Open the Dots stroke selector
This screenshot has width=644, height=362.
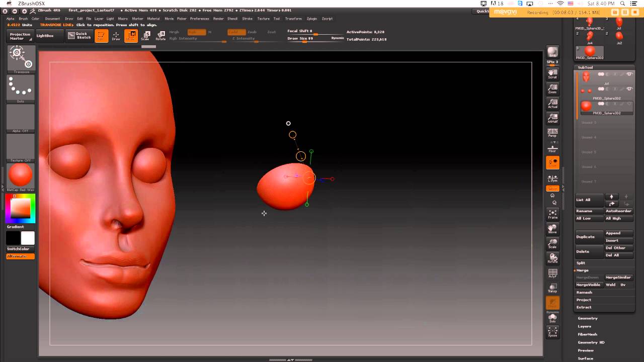click(x=21, y=88)
